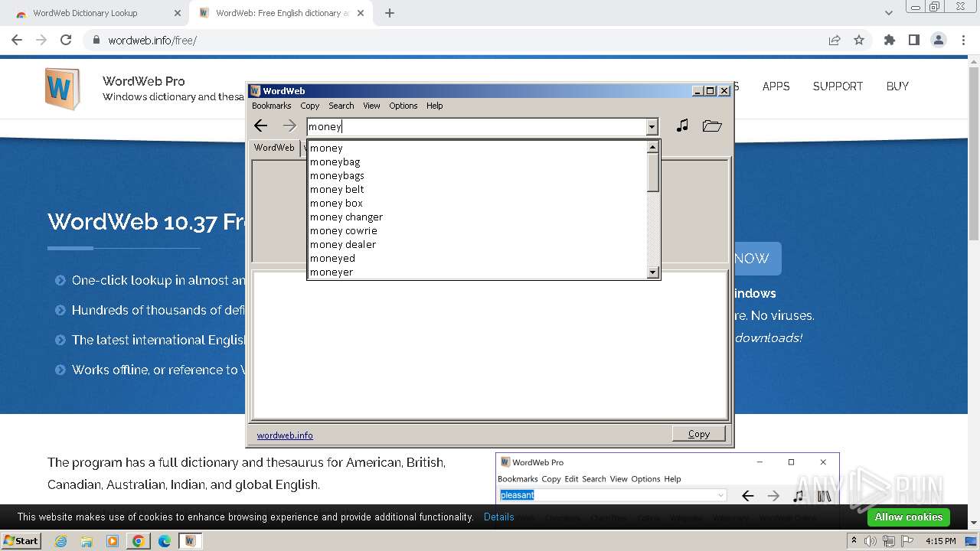This screenshot has height=551, width=980.
Task: Toggle Chrome side panel icon
Action: coord(913,40)
